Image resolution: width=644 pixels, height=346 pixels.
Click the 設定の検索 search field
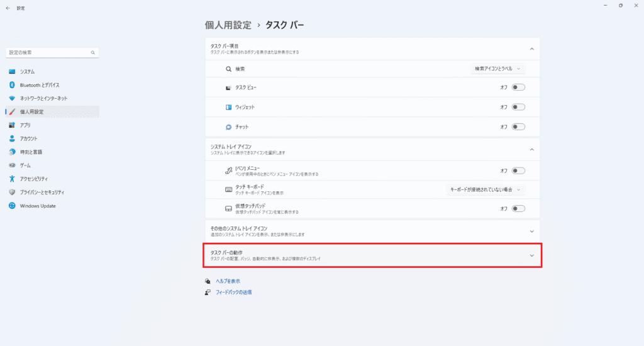coord(47,53)
